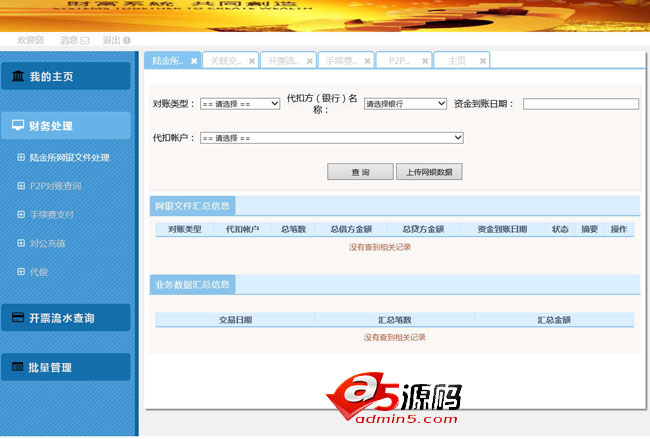Open the 代扣帐户 account dropdown
650x439 pixels.
[332, 138]
